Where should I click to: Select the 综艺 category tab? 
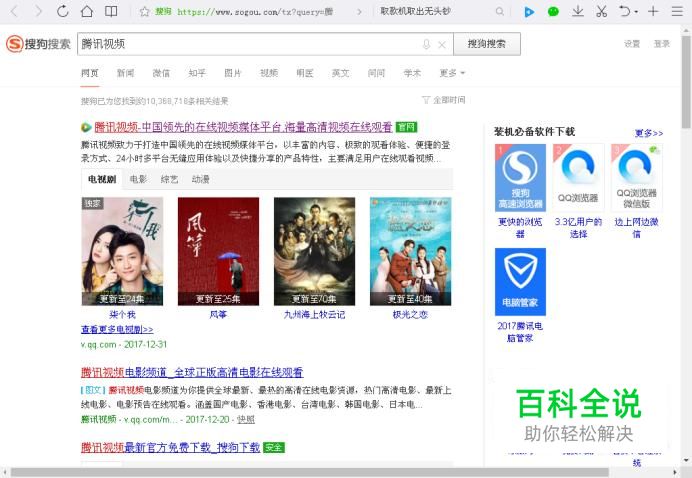point(169,179)
